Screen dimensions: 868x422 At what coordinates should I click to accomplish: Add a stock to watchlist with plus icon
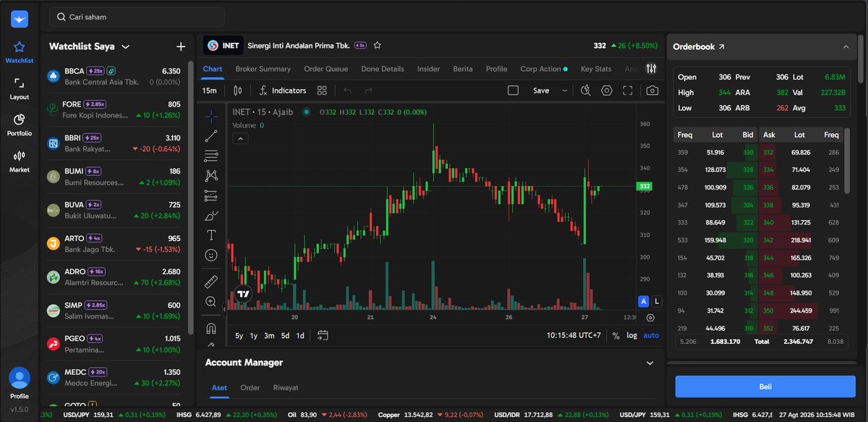click(x=181, y=46)
